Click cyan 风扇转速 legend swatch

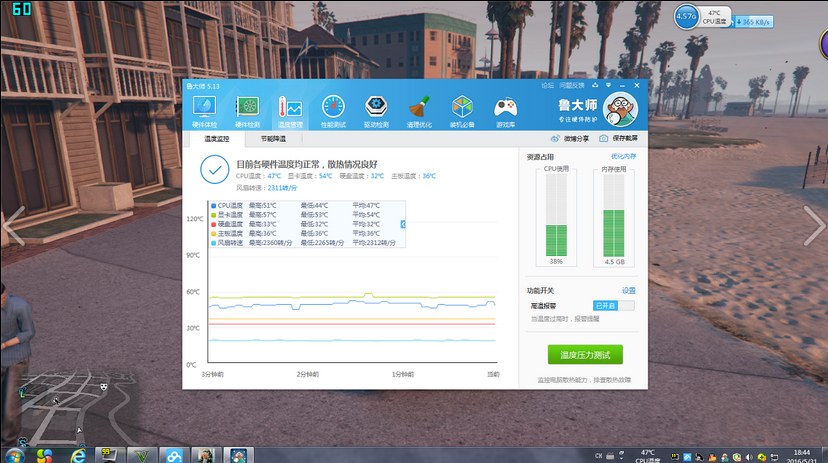click(213, 243)
